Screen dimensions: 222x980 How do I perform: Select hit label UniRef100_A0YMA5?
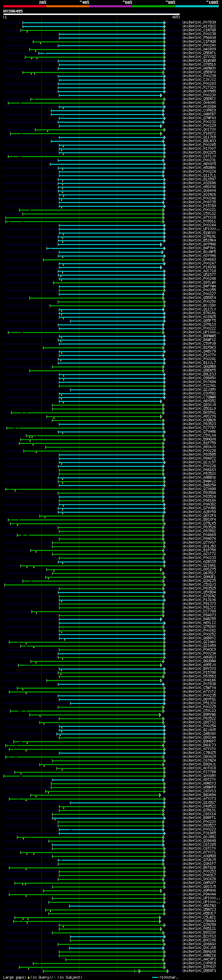[199, 91]
